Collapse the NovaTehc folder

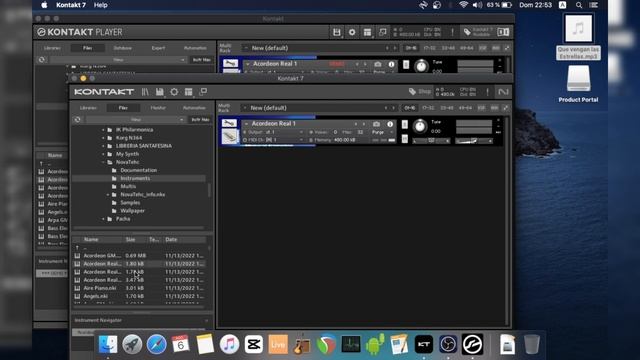tap(103, 162)
